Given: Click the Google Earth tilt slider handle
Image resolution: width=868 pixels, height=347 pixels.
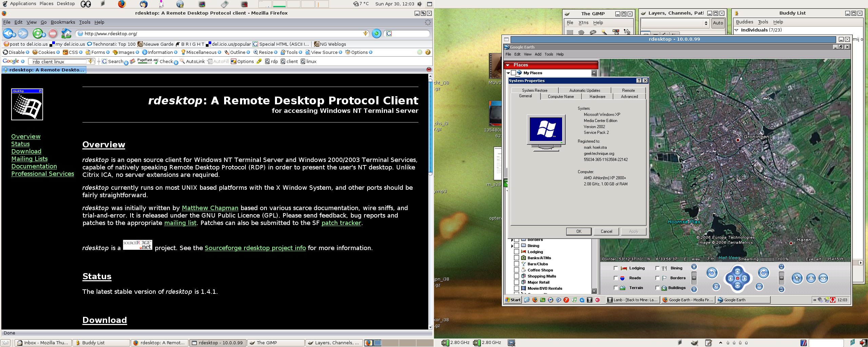Looking at the screenshot, I should [782, 278].
